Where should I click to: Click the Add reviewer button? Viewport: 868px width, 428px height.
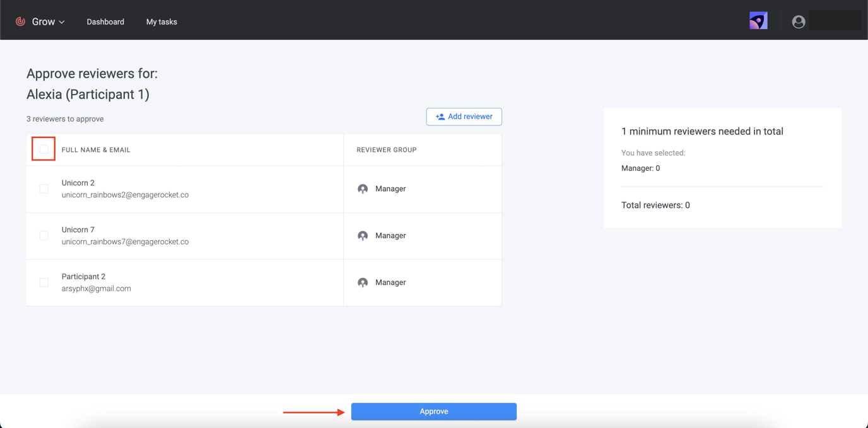[464, 117]
